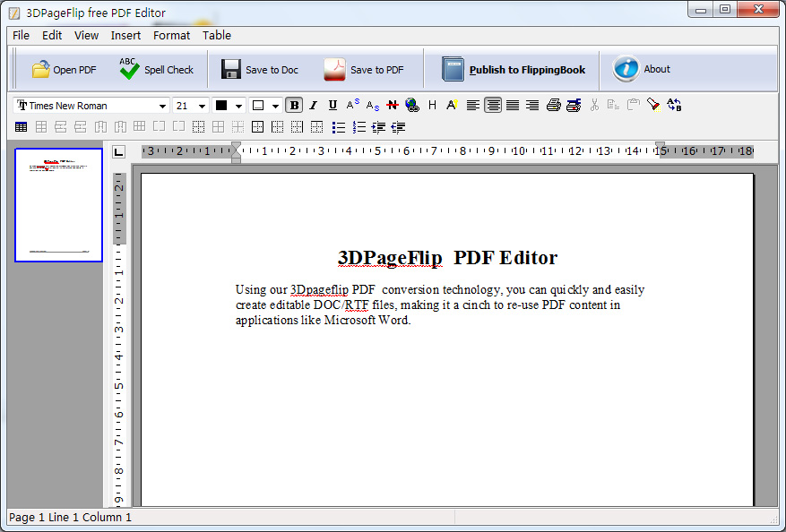Image resolution: width=786 pixels, height=532 pixels.
Task: Click Save to PDF
Action: tap(364, 70)
